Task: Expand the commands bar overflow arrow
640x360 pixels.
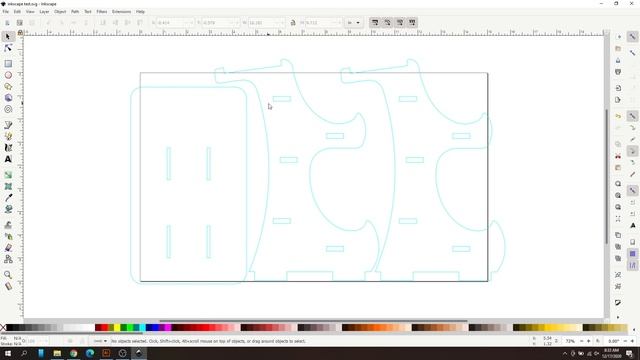Action: pos(618,317)
